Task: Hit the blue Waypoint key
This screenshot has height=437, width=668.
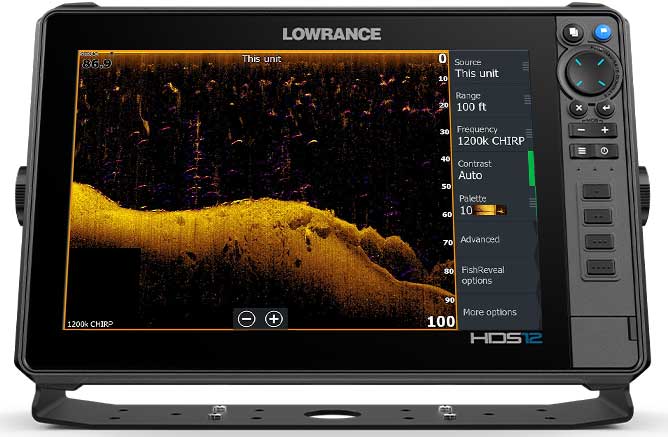Action: pos(603,32)
